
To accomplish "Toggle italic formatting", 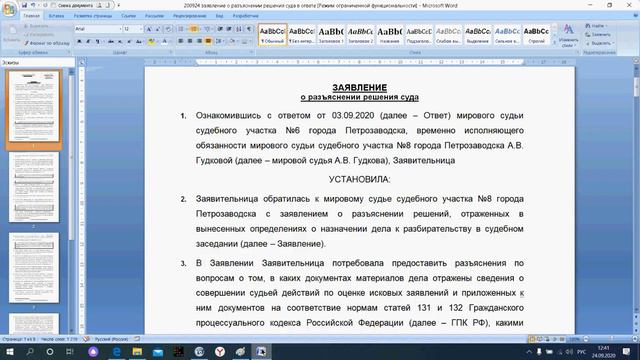I will pos(88,41).
